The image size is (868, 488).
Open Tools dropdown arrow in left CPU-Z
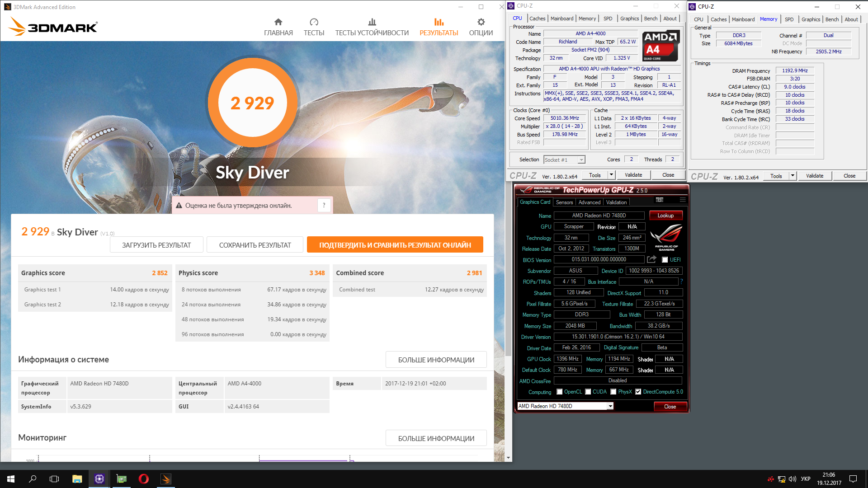click(x=611, y=175)
